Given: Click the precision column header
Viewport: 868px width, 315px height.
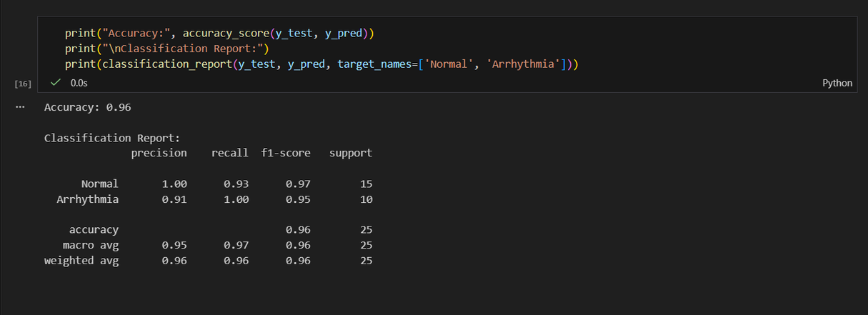Looking at the screenshot, I should point(159,153).
